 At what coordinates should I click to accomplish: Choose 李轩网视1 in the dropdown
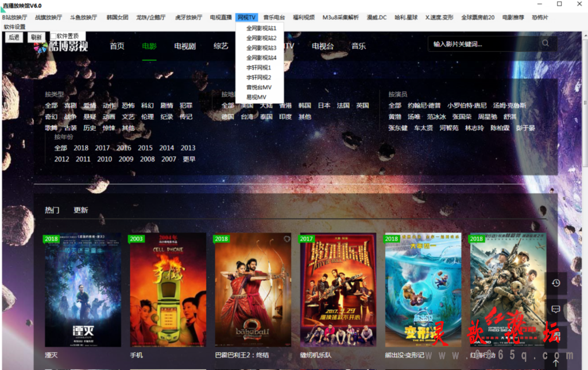pos(260,68)
